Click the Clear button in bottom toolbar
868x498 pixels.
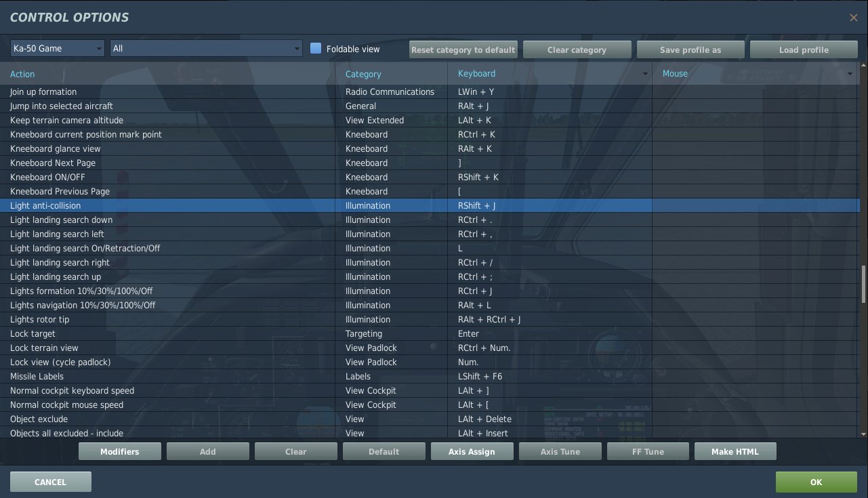pos(296,451)
